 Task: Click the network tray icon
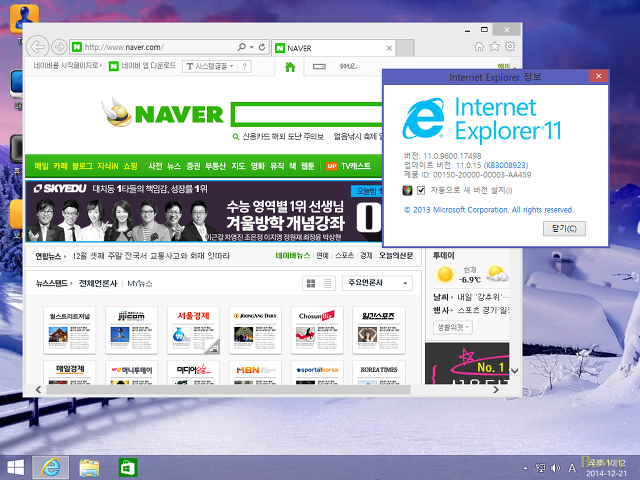click(x=540, y=468)
